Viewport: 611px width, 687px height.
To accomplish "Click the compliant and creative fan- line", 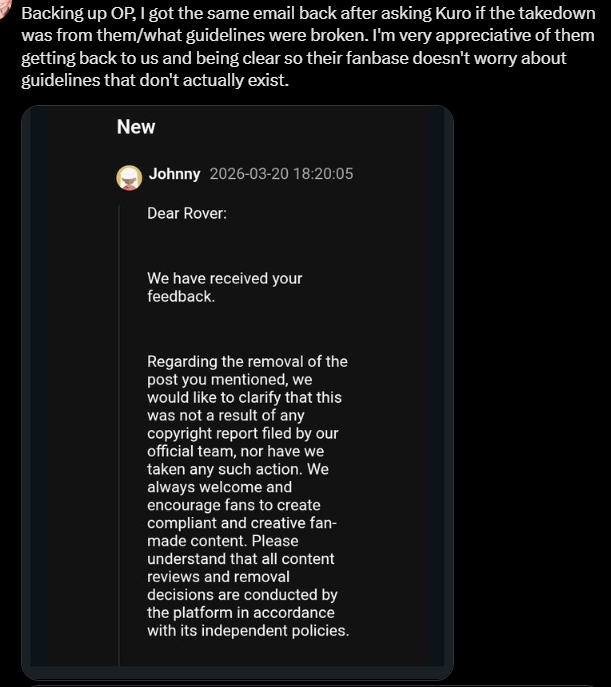I will (242, 523).
